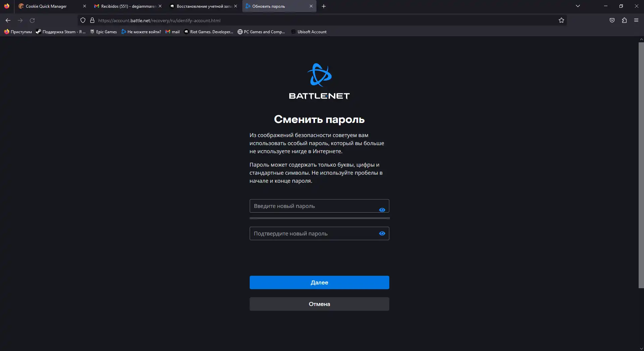
Task: Click the Battle.net logo
Action: pos(319,81)
